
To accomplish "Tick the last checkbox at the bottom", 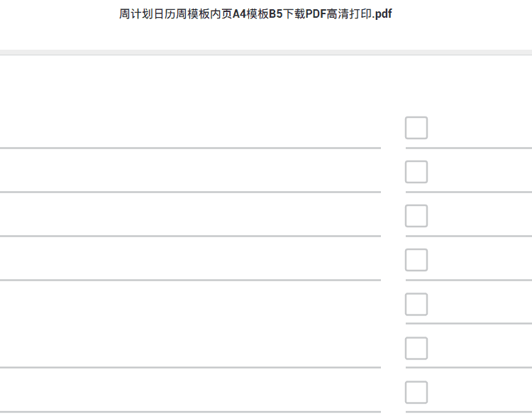I will 416,392.
